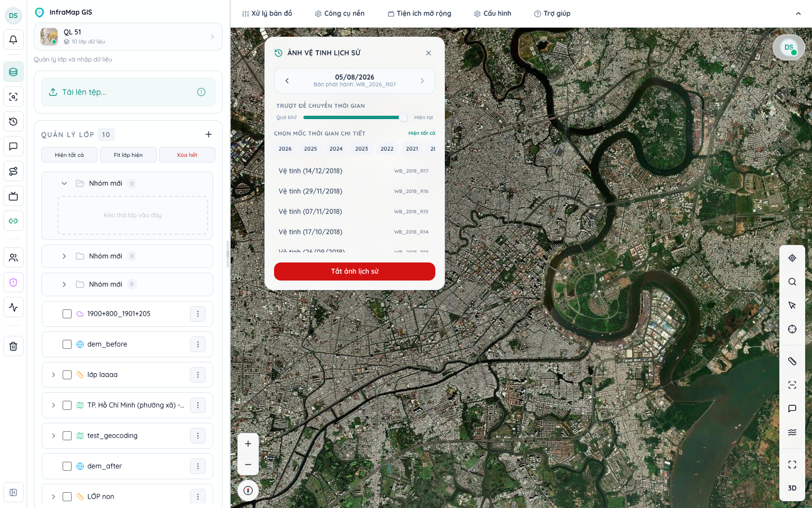The image size is (812, 508).
Task: Open the Tiện ích mở rộng menu
Action: (420, 14)
